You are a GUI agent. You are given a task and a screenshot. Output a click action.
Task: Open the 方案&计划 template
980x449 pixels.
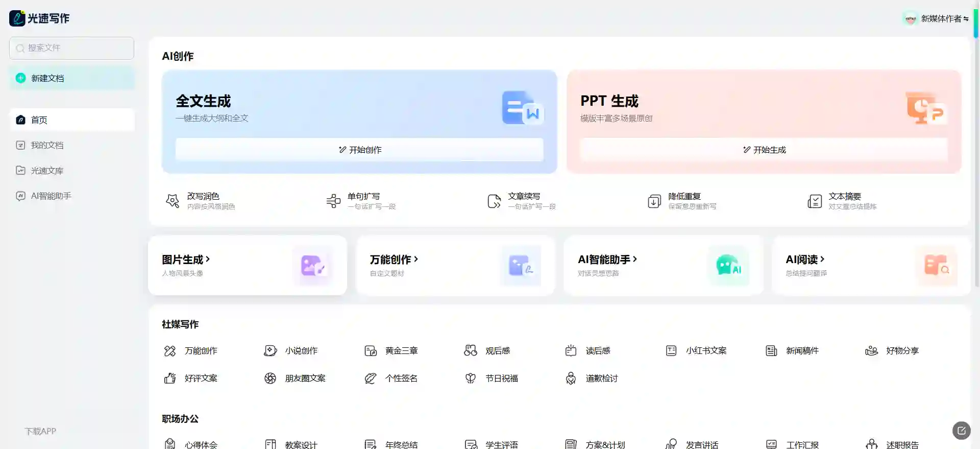[594, 444]
